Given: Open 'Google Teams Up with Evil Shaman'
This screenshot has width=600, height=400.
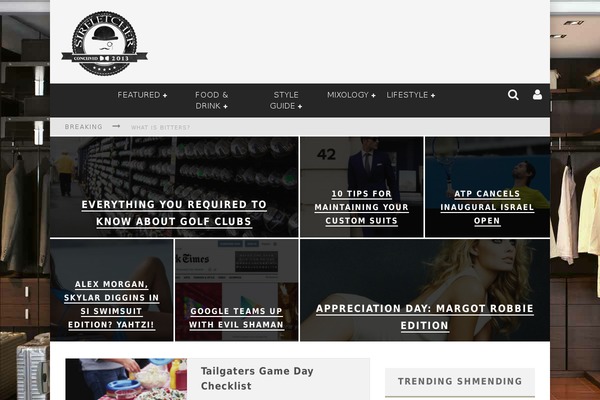Looking at the screenshot, I should 236,318.
